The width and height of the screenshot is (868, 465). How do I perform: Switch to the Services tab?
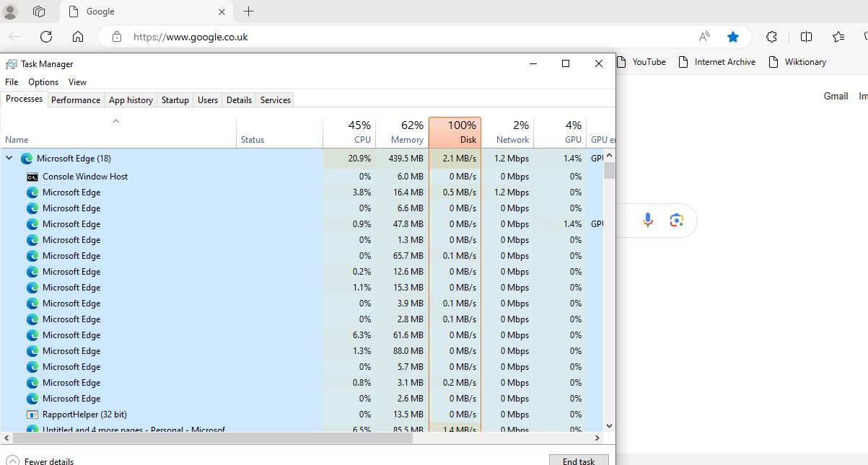275,100
